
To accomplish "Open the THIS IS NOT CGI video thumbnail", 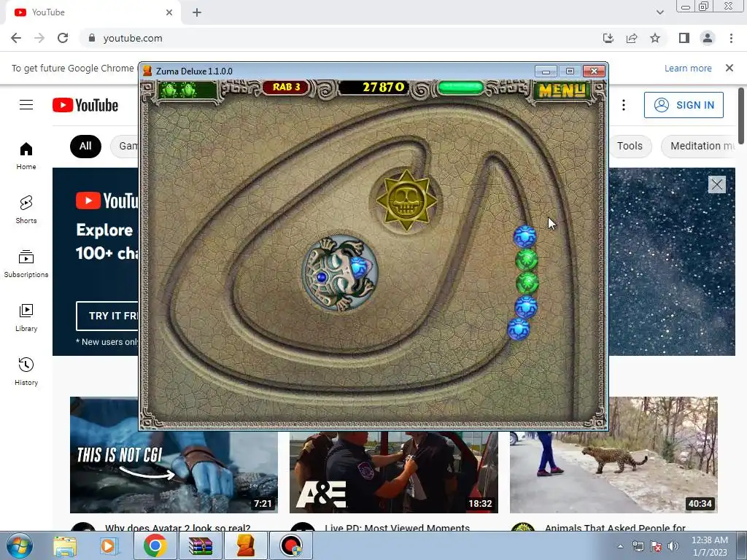I will pos(174,472).
